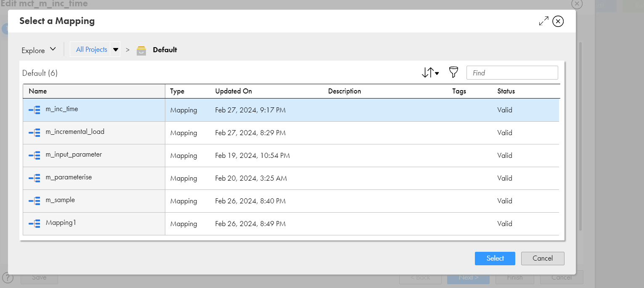Click the Description column header
Viewport: 644px width, 288px height.
pyautogui.click(x=345, y=91)
